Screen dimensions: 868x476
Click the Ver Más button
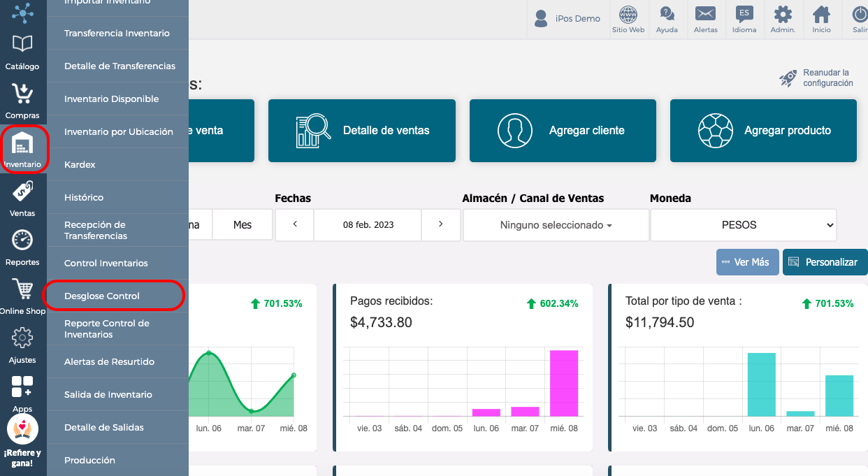point(748,262)
